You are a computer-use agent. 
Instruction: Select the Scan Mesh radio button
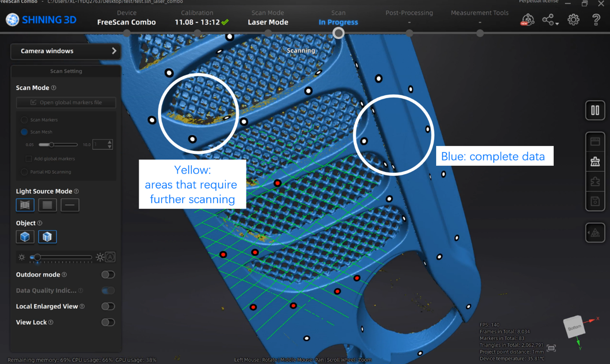pyautogui.click(x=24, y=132)
